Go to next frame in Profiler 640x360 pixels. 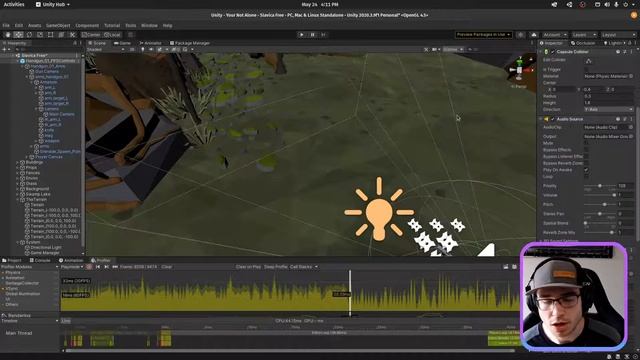click(x=106, y=267)
